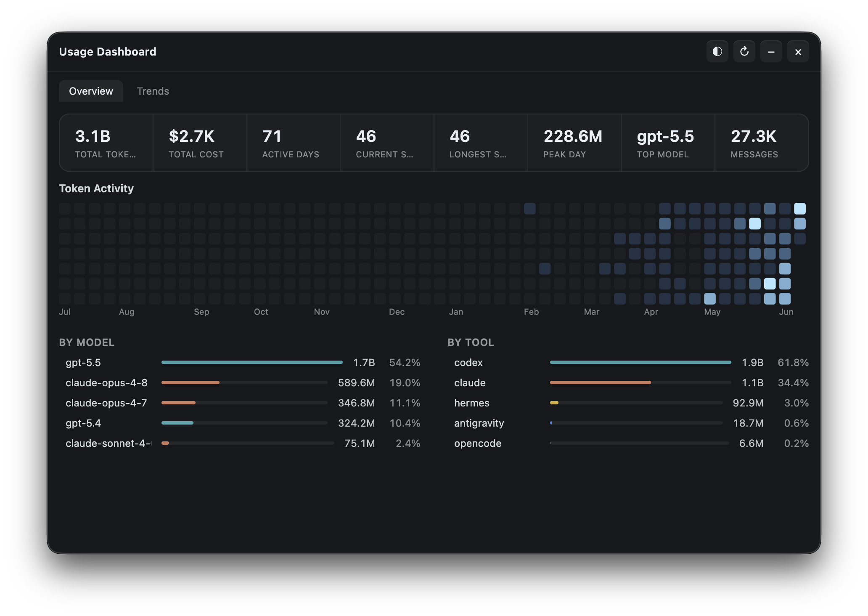Click the gpt-5.5 Top Model card

[x=668, y=143]
